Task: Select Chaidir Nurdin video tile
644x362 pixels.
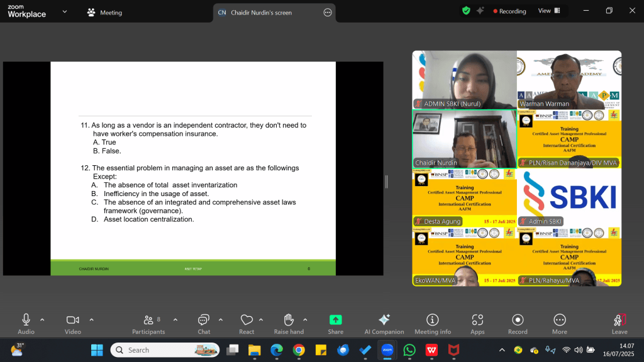Action: click(x=464, y=139)
